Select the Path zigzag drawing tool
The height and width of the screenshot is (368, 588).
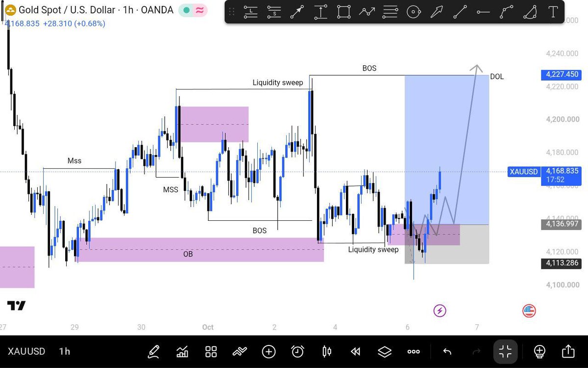(x=367, y=12)
